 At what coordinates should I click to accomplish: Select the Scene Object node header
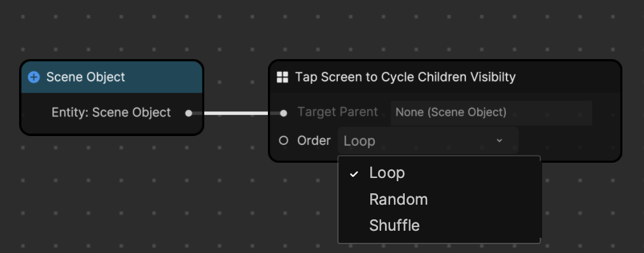coord(112,77)
